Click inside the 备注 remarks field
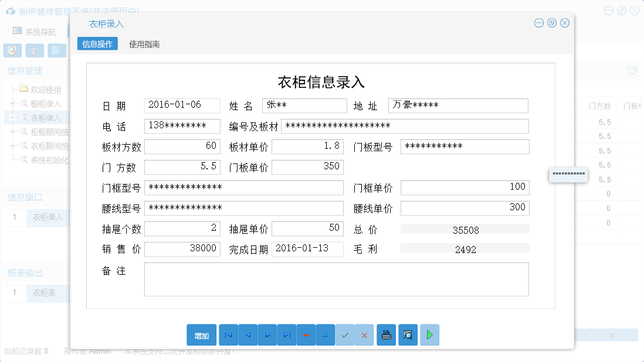 point(334,279)
